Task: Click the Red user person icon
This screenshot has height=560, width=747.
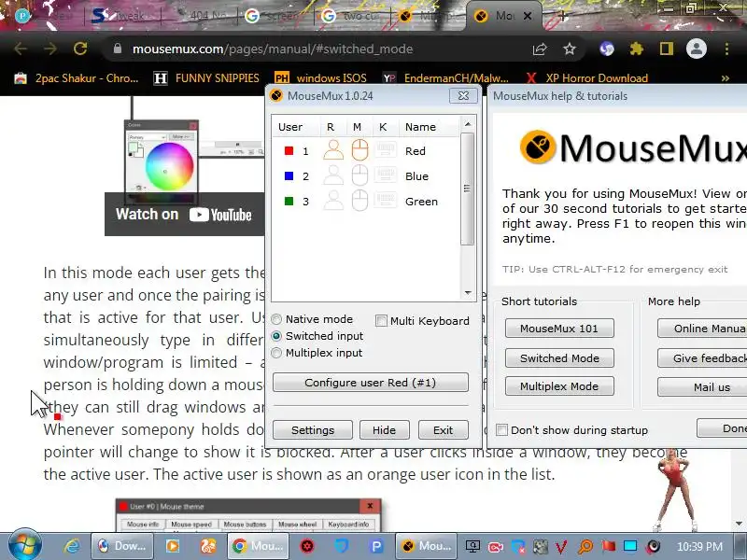Action: [x=333, y=150]
